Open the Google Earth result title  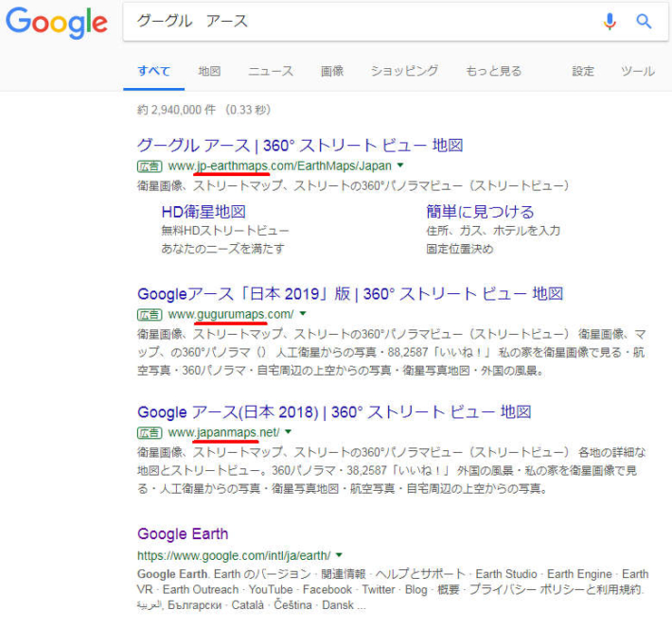[x=183, y=533]
